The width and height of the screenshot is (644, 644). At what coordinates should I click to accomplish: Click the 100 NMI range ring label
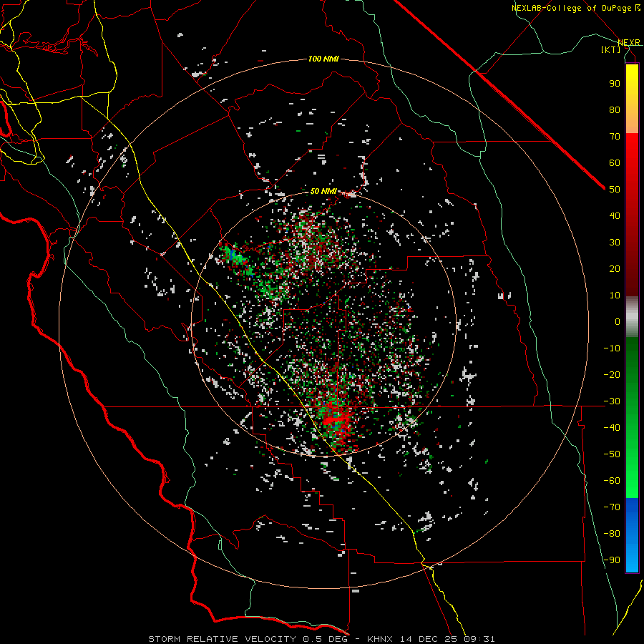(x=323, y=59)
